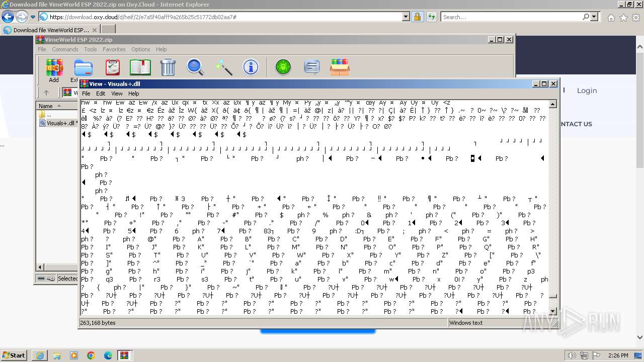Click the Action Center flag tray icon
Image resolution: width=644 pixels, height=362 pixels.
pos(596,355)
